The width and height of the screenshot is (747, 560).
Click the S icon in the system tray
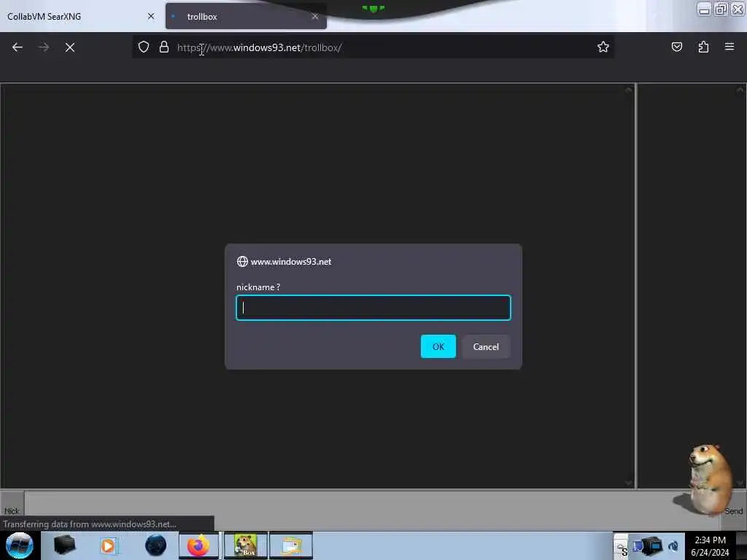[624, 551]
